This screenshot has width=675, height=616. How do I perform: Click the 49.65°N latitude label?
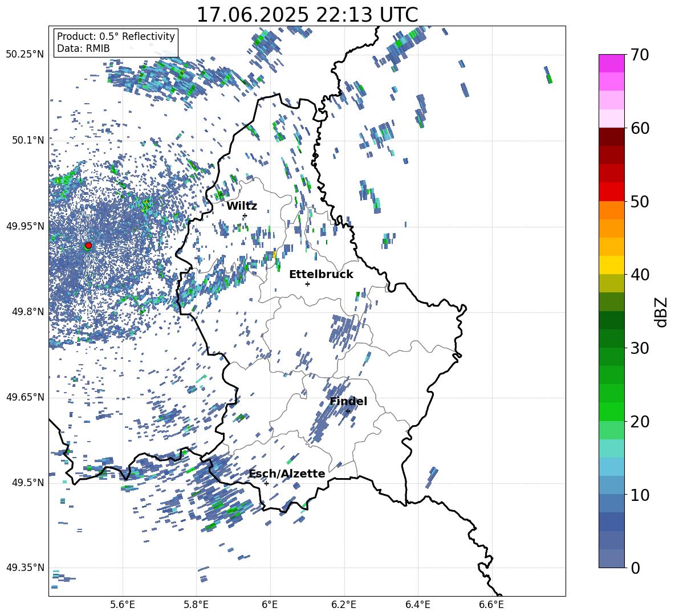tap(25, 397)
